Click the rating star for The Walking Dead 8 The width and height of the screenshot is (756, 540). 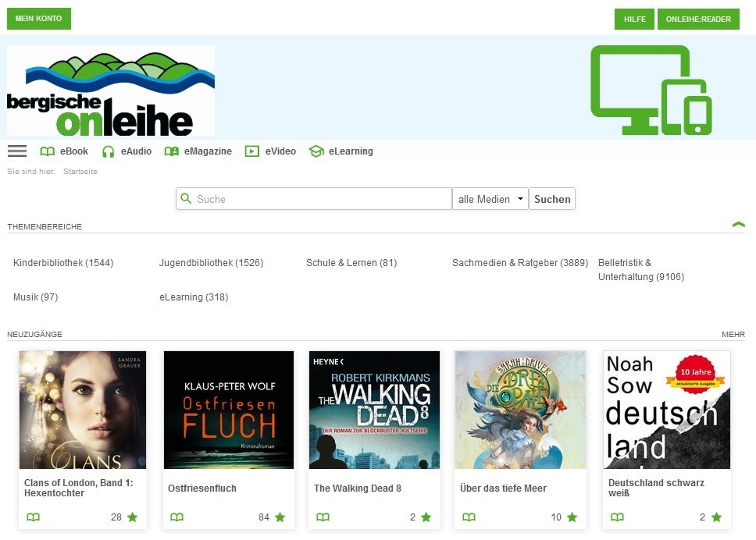pyautogui.click(x=426, y=517)
